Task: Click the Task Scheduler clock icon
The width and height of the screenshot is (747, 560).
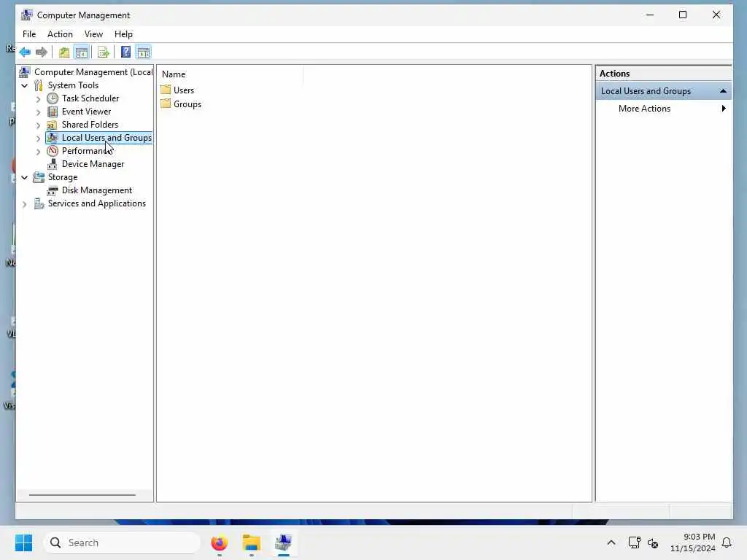Action: tap(53, 98)
